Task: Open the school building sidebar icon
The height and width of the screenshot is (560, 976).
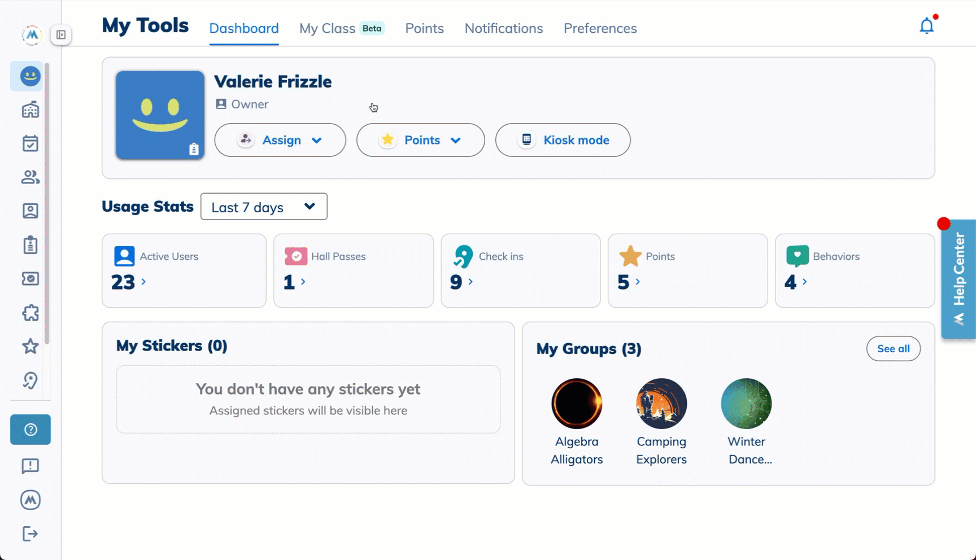Action: [x=30, y=110]
